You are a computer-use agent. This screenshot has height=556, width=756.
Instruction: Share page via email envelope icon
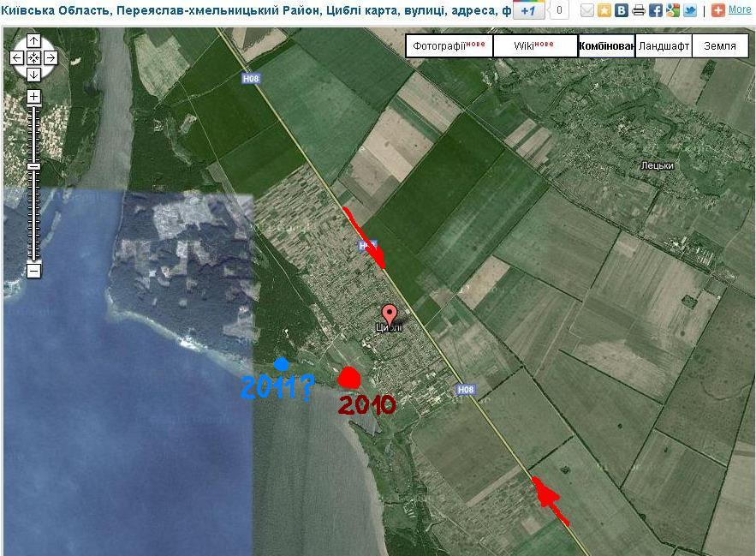[x=587, y=10]
